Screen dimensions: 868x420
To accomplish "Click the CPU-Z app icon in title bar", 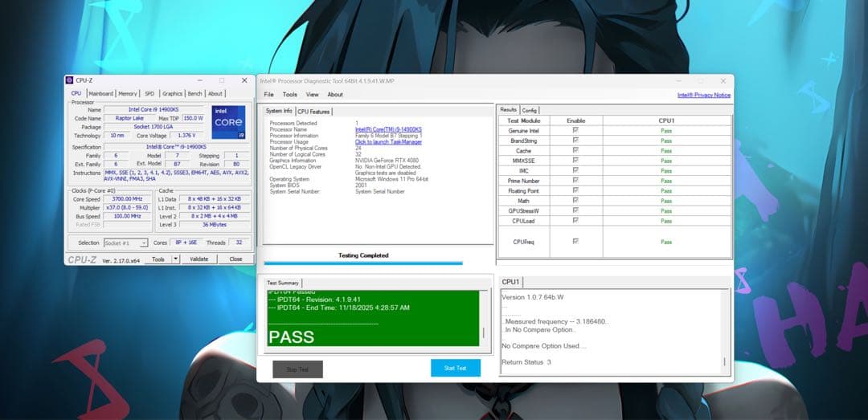I will point(69,80).
